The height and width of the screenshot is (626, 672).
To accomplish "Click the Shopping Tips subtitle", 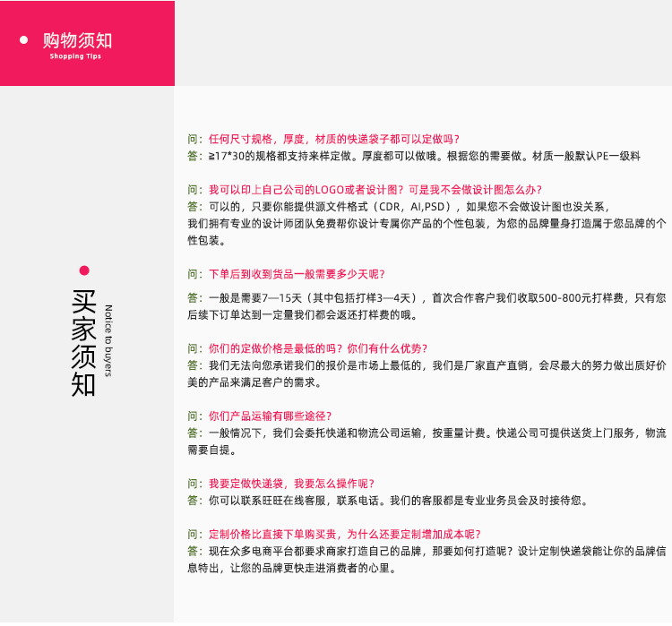I will point(75,56).
